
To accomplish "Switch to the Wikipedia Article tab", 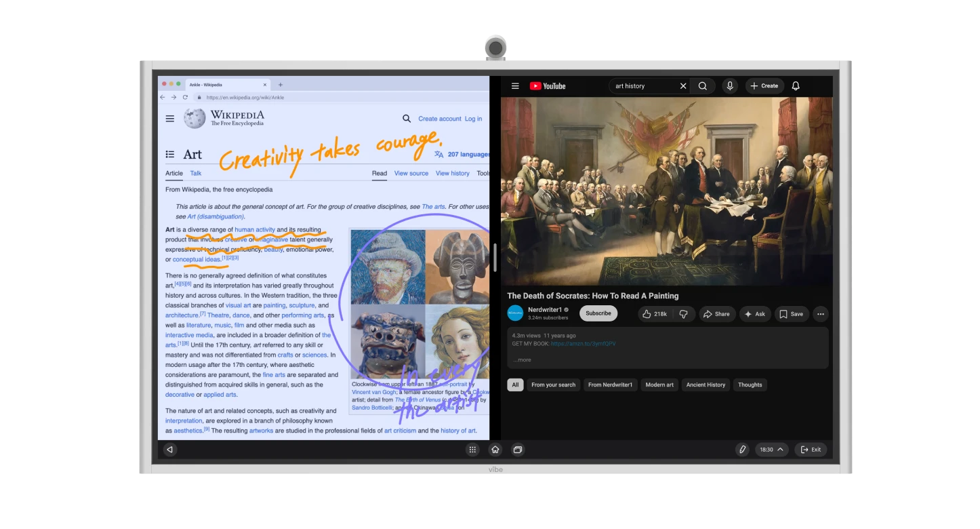I will tap(174, 174).
